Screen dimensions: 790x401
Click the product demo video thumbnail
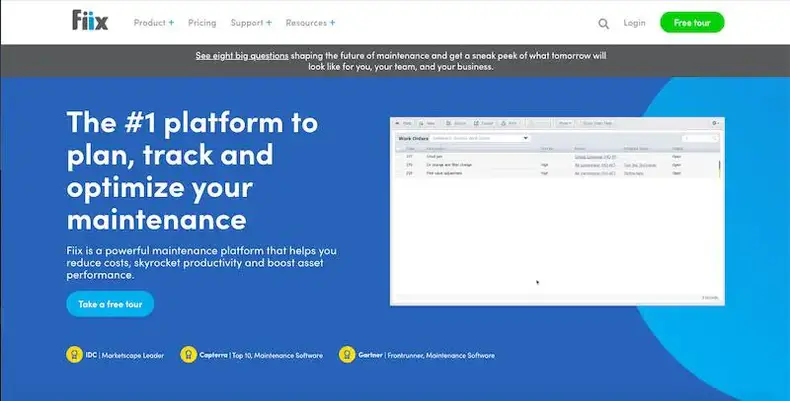[557, 211]
